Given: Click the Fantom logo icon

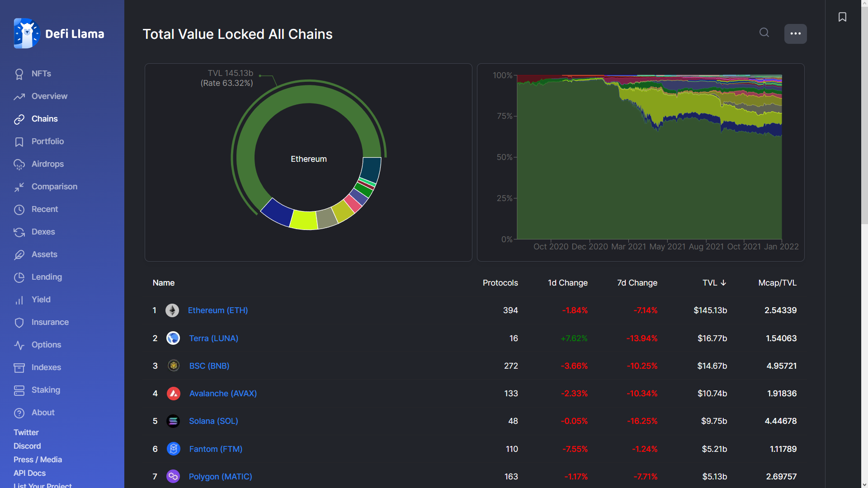Looking at the screenshot, I should click(174, 449).
